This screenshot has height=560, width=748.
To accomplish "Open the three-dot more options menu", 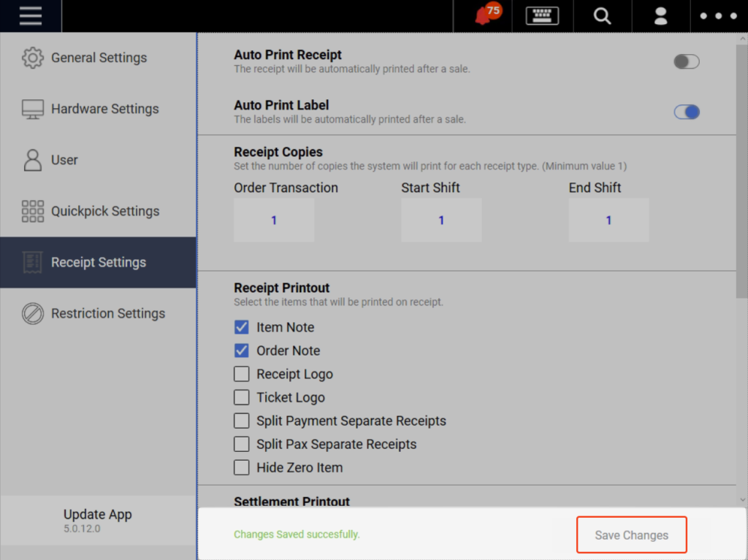I will pos(719,16).
